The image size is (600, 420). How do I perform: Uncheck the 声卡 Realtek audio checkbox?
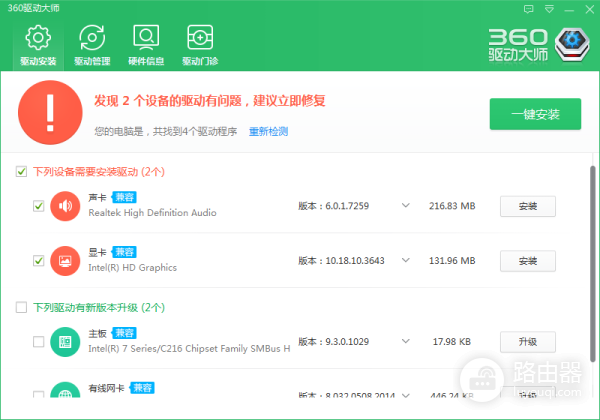click(x=39, y=206)
